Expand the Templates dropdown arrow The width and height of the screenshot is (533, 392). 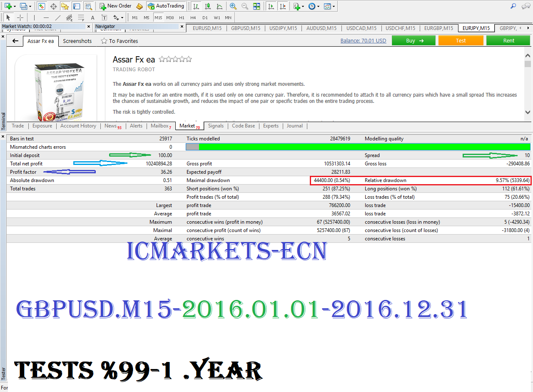(x=334, y=6)
